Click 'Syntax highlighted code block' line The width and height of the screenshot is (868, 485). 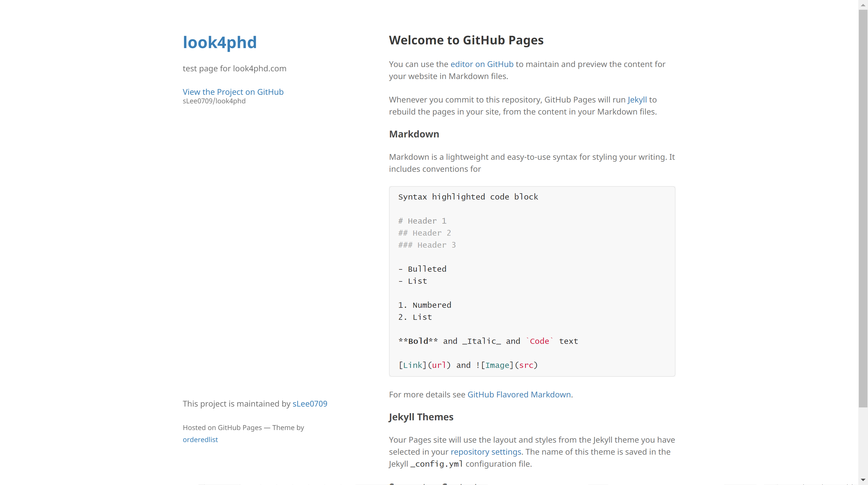click(x=468, y=197)
